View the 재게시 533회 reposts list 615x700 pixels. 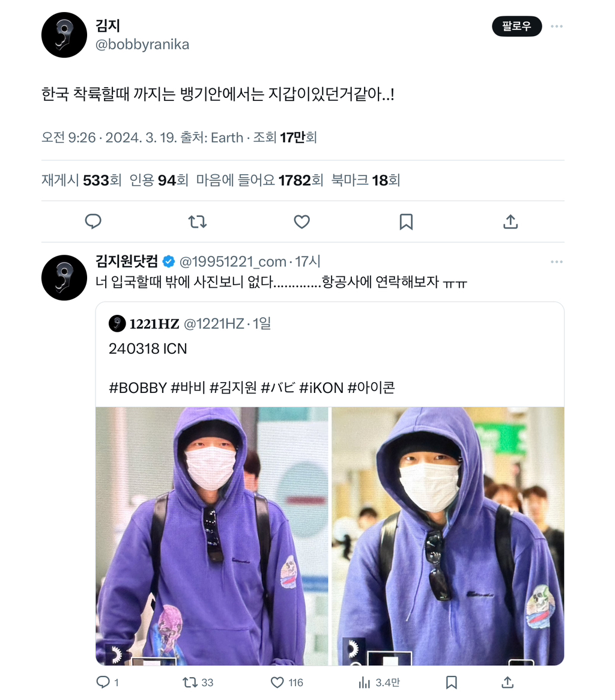pos(81,180)
